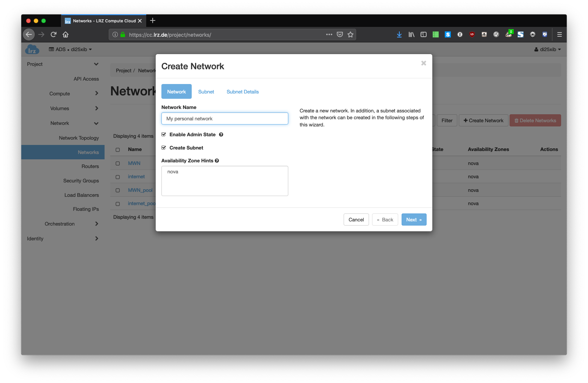Switch to the Subnet Details tab
Screen dimensions: 588x383
click(x=242, y=92)
